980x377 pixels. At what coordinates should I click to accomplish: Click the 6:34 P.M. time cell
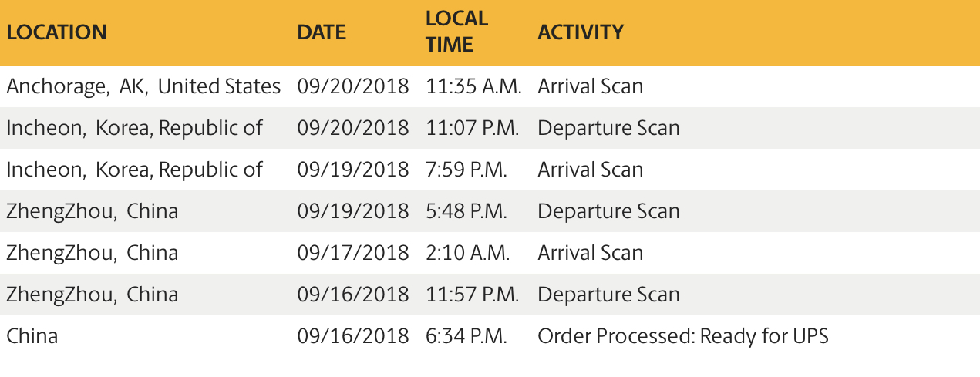(466, 336)
